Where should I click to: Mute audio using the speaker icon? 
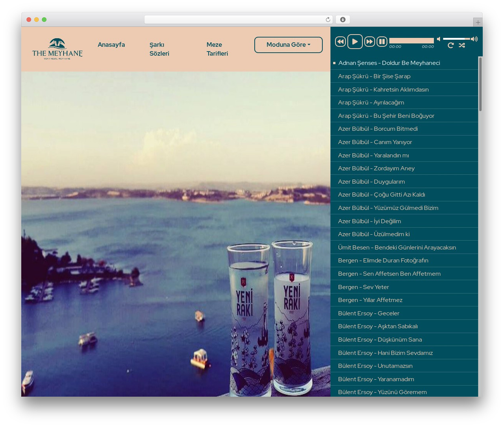pos(439,39)
